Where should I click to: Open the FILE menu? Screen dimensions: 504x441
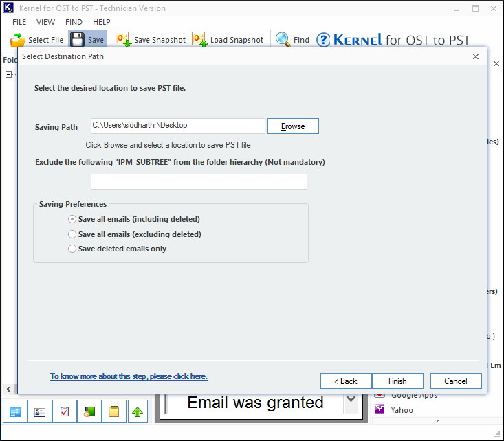(19, 22)
